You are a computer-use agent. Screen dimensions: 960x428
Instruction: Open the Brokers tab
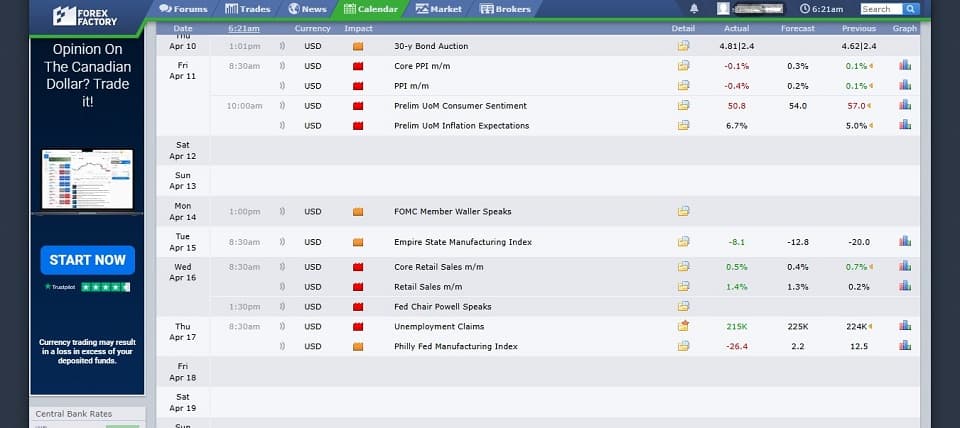(x=505, y=9)
